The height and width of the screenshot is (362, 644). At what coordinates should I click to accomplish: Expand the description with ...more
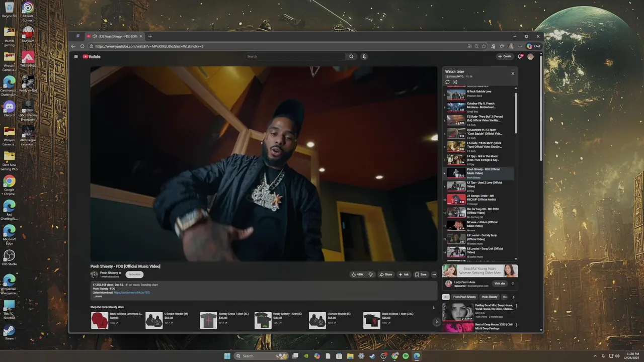pos(98,296)
